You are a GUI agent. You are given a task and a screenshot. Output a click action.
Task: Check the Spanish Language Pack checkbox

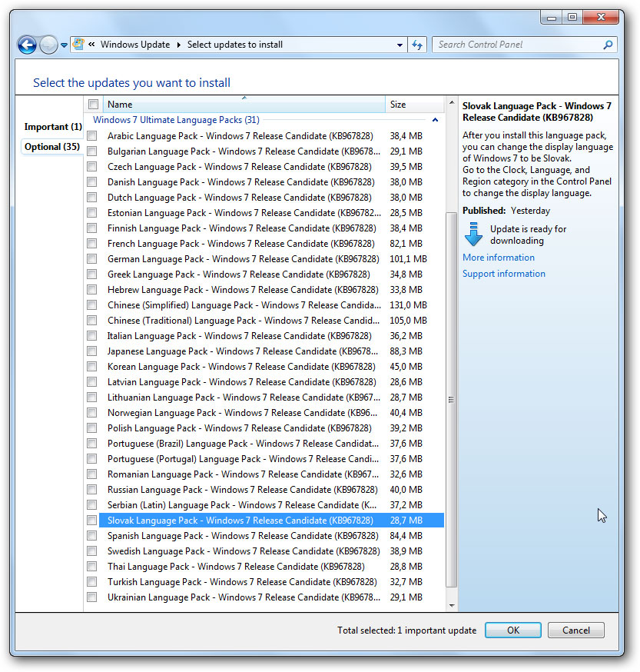[x=91, y=536]
